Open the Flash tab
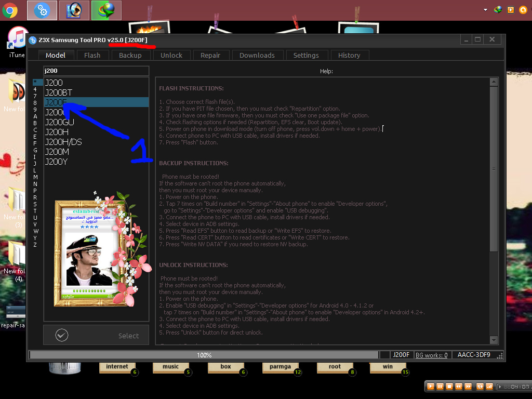This screenshot has height=399, width=532. pyautogui.click(x=92, y=55)
